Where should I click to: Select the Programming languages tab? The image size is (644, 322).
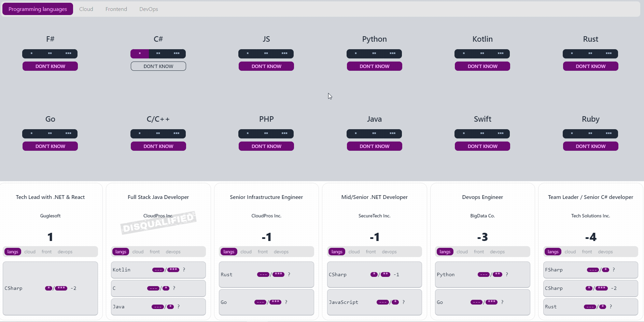[x=38, y=9]
